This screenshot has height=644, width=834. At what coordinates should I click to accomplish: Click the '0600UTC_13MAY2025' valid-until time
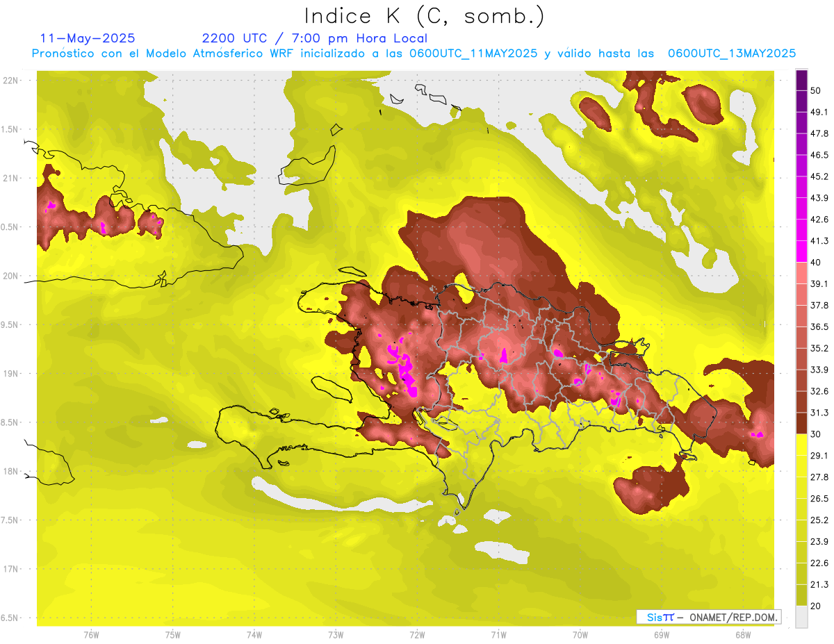click(x=732, y=53)
